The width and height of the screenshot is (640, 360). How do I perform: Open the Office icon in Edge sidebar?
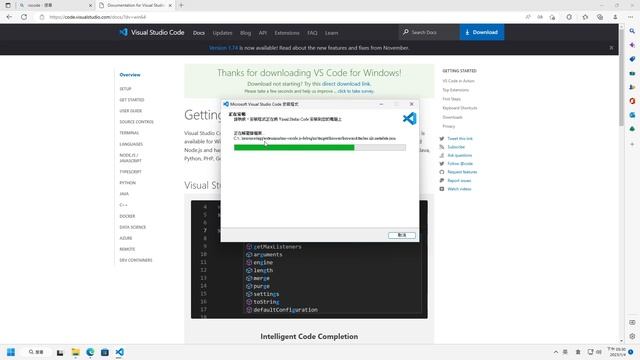tap(632, 101)
